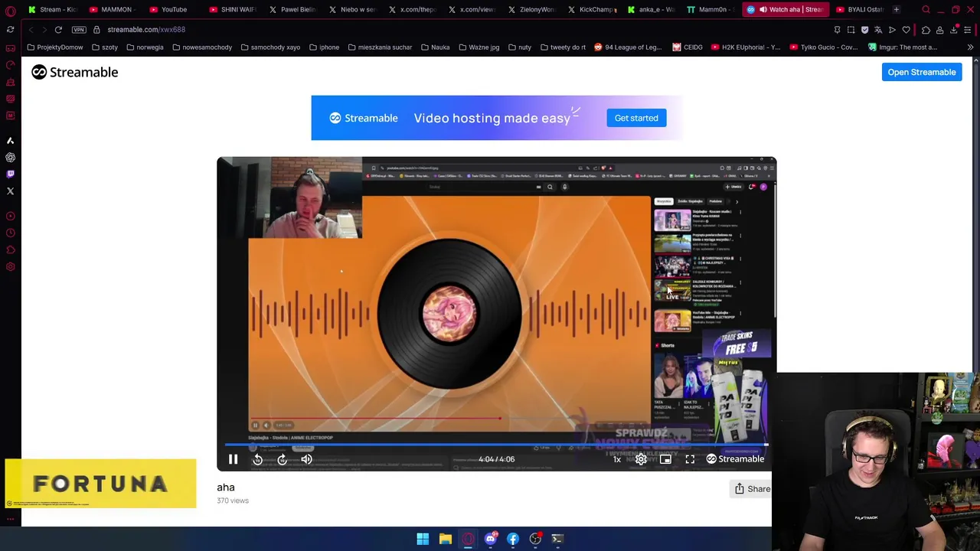The width and height of the screenshot is (980, 551).
Task: Seek on the blue video progress bar
Action: coord(496,445)
